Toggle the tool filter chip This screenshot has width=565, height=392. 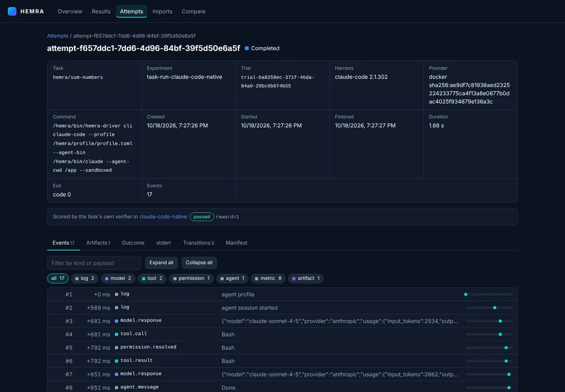[x=152, y=279]
